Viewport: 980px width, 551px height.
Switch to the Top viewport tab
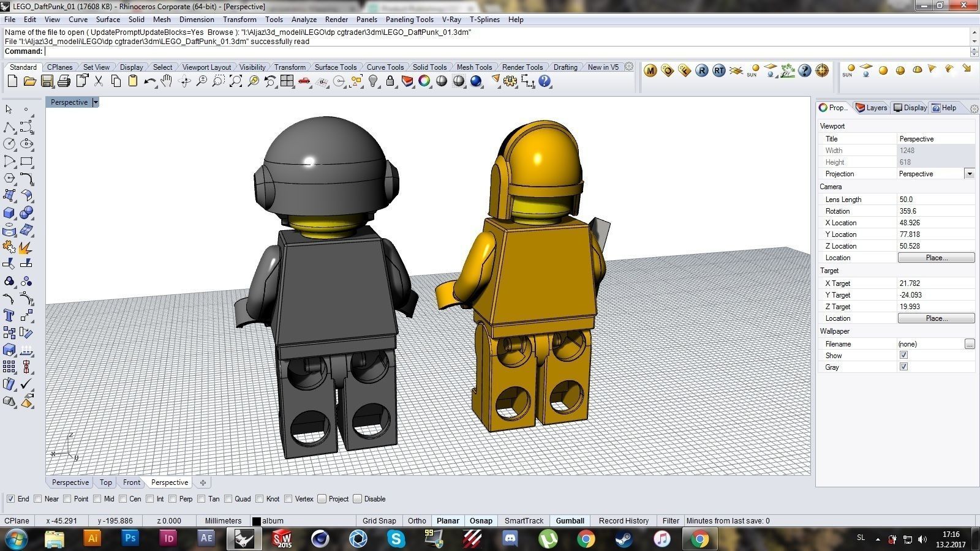[106, 482]
